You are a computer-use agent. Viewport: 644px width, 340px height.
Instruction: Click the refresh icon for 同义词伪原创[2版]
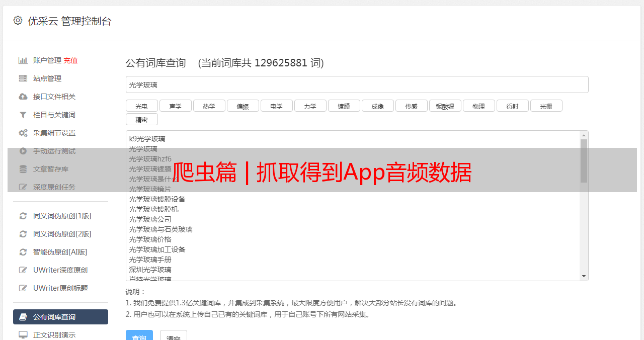(x=23, y=234)
